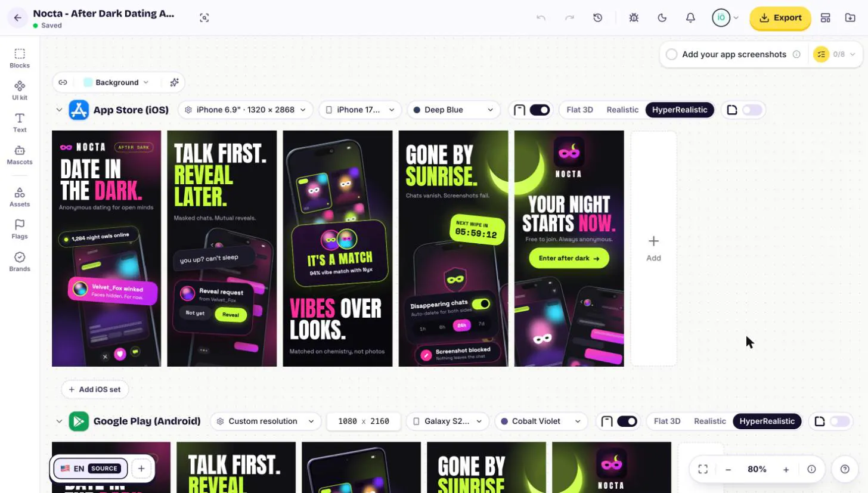Open version history clock icon
Screen dimensions: 868x493
pyautogui.click(x=598, y=18)
